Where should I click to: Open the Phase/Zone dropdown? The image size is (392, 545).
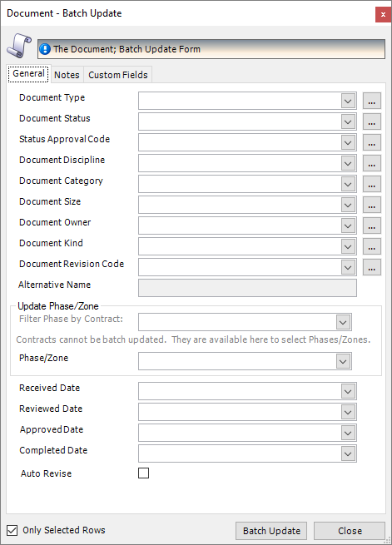click(343, 361)
